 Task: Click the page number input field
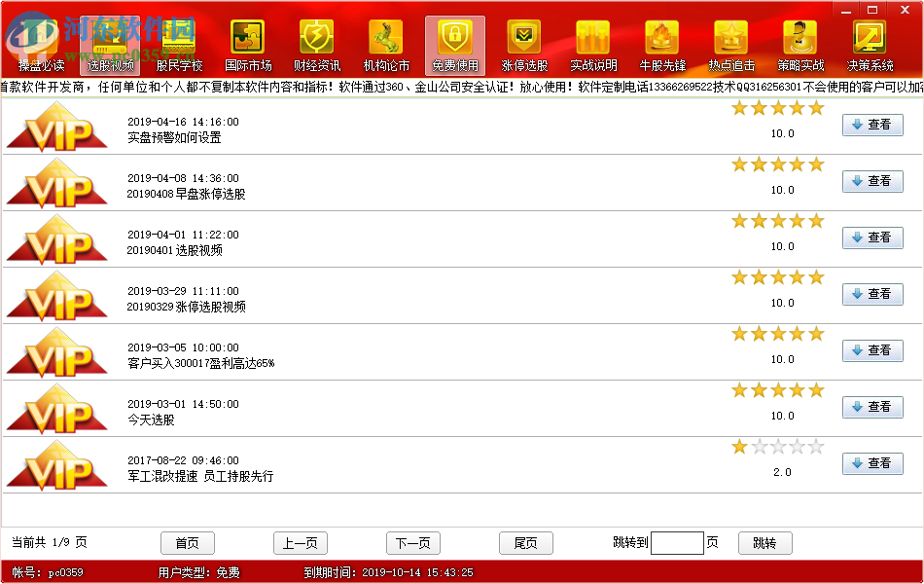point(678,543)
